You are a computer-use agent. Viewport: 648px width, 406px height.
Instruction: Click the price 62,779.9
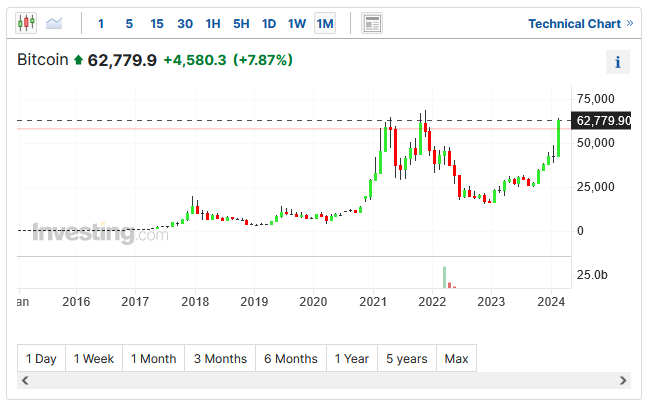coord(122,60)
